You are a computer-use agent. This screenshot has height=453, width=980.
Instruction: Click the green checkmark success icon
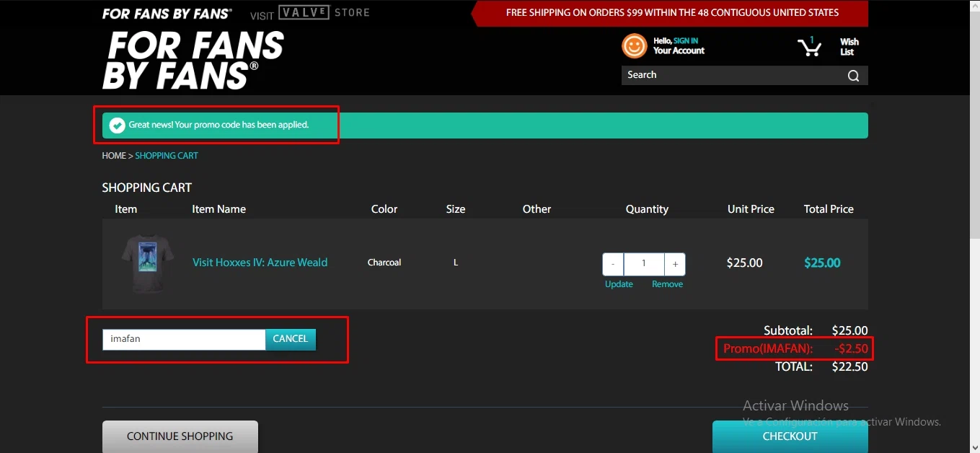click(117, 126)
